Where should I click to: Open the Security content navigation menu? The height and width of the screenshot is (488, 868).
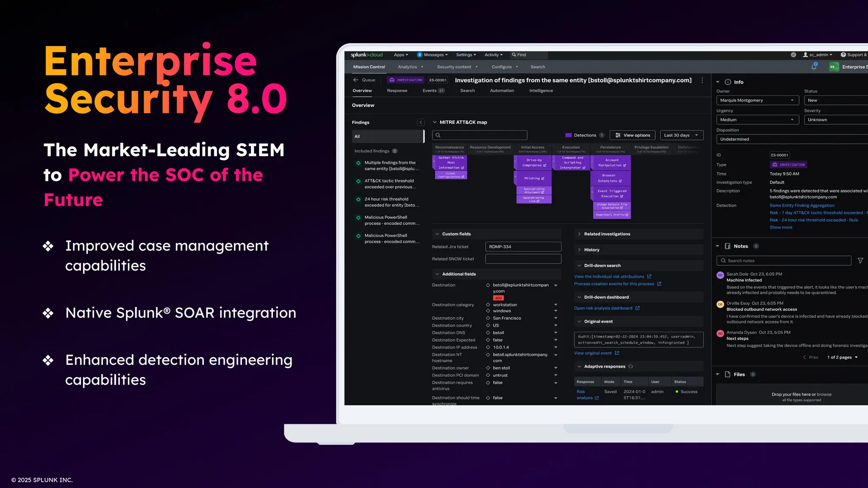tap(457, 67)
